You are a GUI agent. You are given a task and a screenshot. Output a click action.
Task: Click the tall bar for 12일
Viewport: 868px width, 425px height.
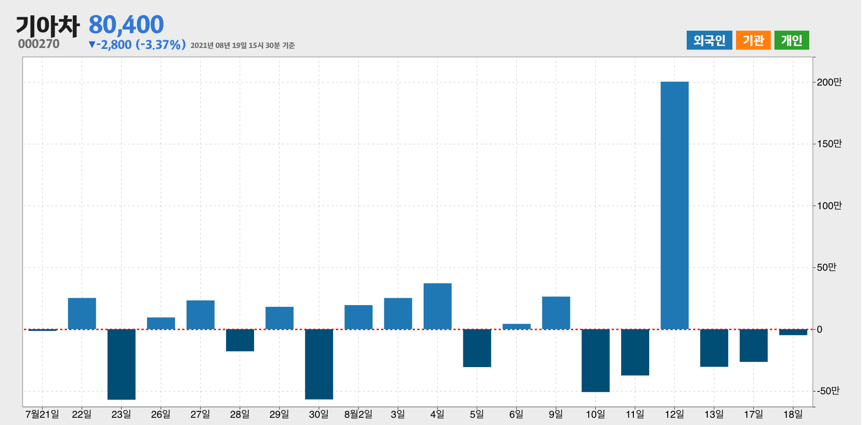click(675, 205)
